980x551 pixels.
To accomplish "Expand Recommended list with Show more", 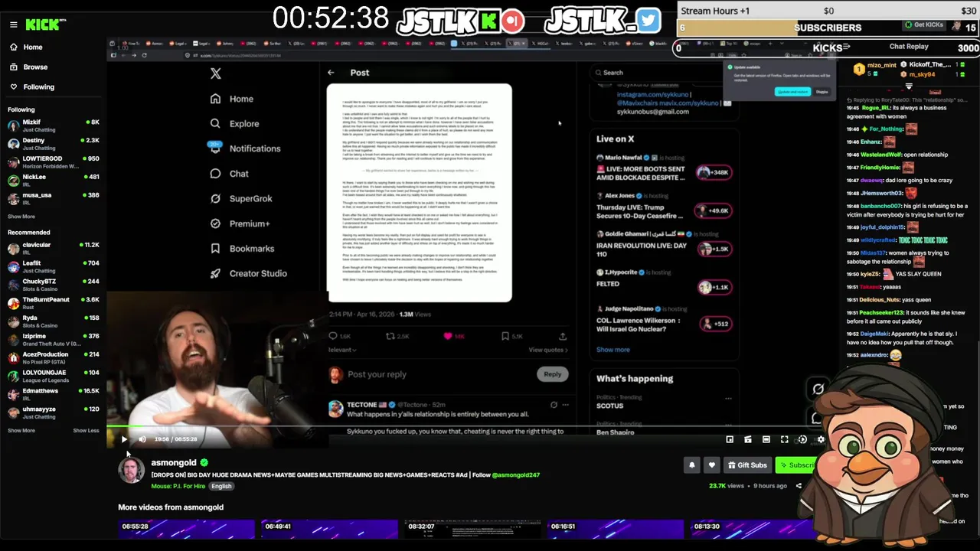I will coord(21,431).
